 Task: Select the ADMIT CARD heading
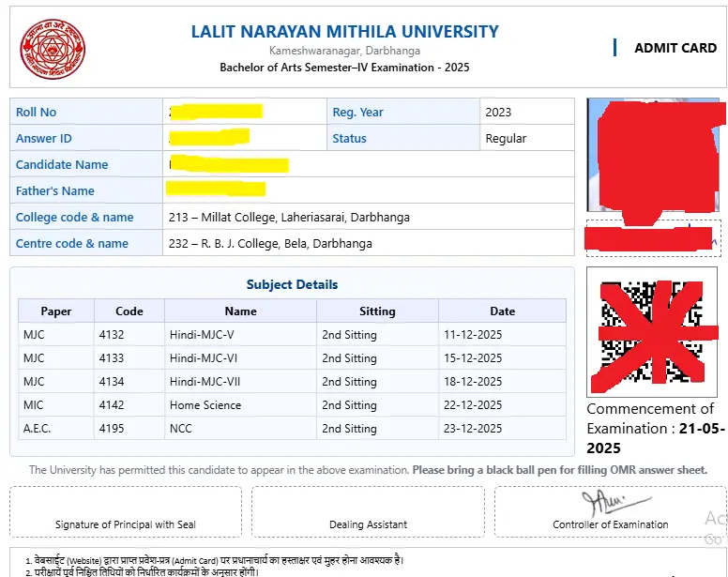click(675, 48)
